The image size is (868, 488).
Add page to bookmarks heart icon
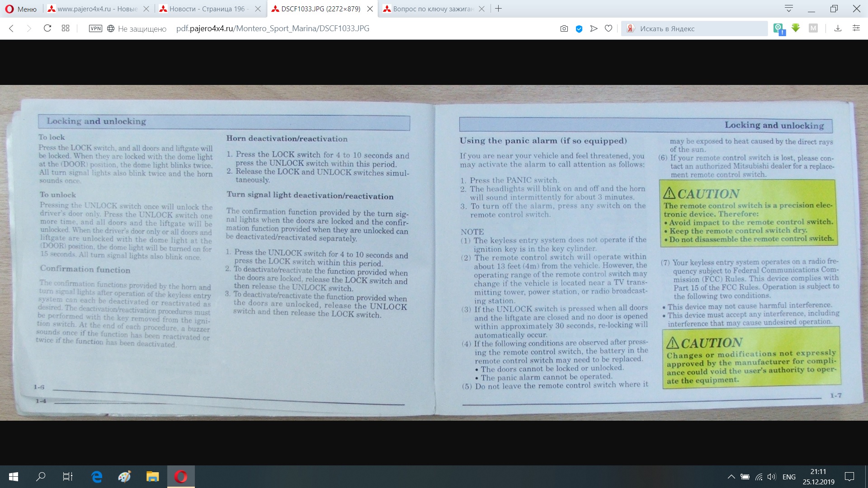(x=609, y=28)
